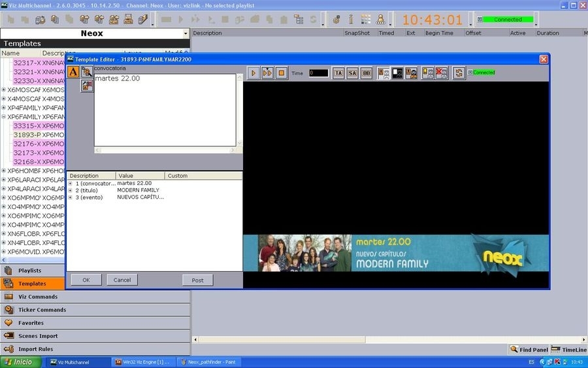
Task: Click the convocatoria text box
Action: pyautogui.click(x=165, y=110)
